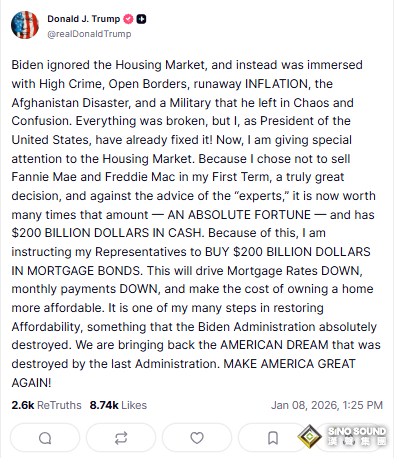
Task: Click the Donald J. Trump display name
Action: pos(83,19)
